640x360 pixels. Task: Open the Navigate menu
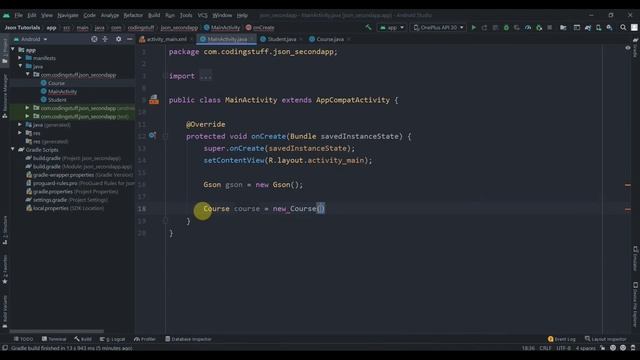(68, 15)
